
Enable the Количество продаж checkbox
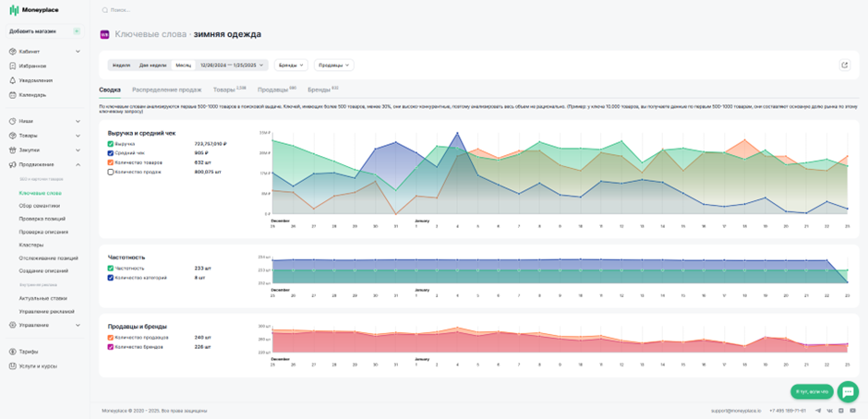pos(111,173)
